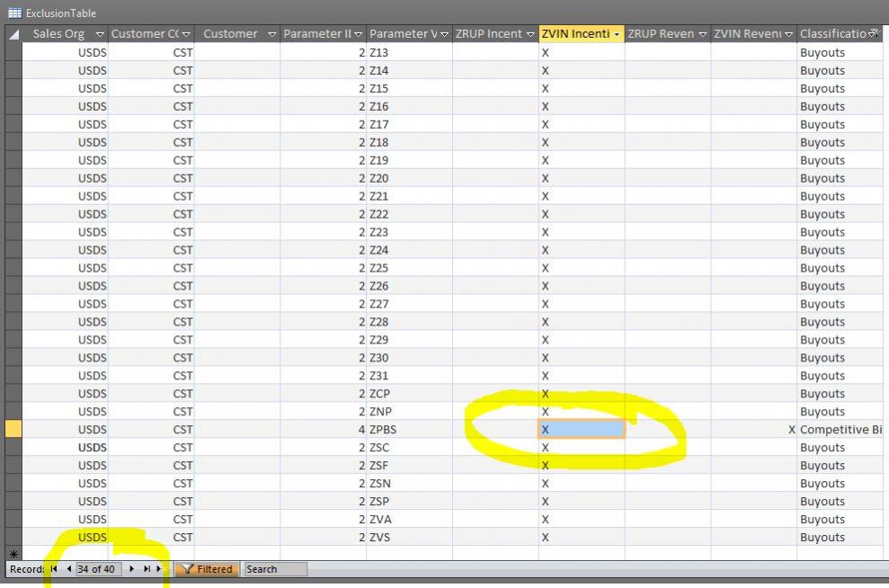Click ZVIN Incenti X in Z28 row
The height and width of the screenshot is (588, 889).
[x=582, y=322]
